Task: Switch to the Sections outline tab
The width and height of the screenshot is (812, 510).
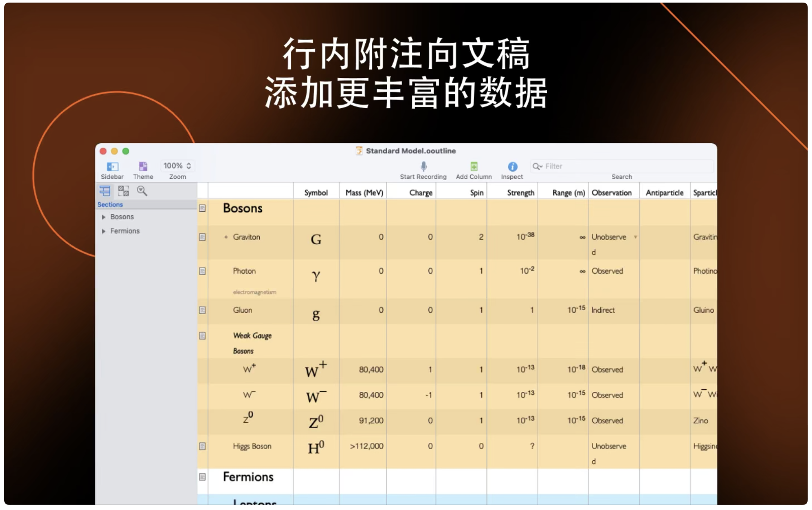Action: (105, 191)
